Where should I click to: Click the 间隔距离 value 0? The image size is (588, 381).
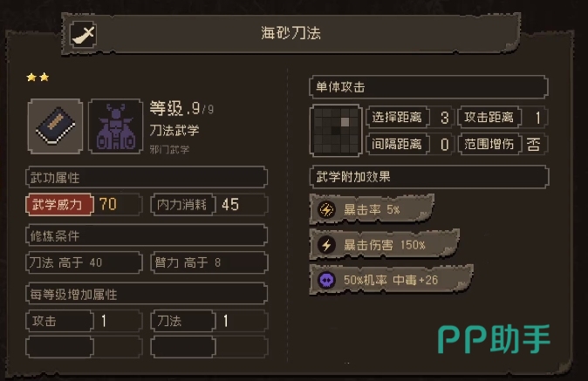click(444, 144)
